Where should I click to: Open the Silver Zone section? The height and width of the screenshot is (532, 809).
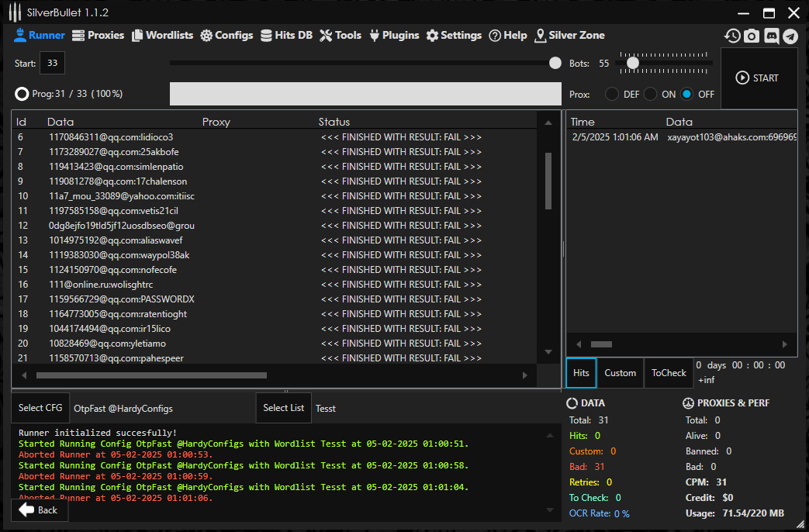click(x=569, y=35)
